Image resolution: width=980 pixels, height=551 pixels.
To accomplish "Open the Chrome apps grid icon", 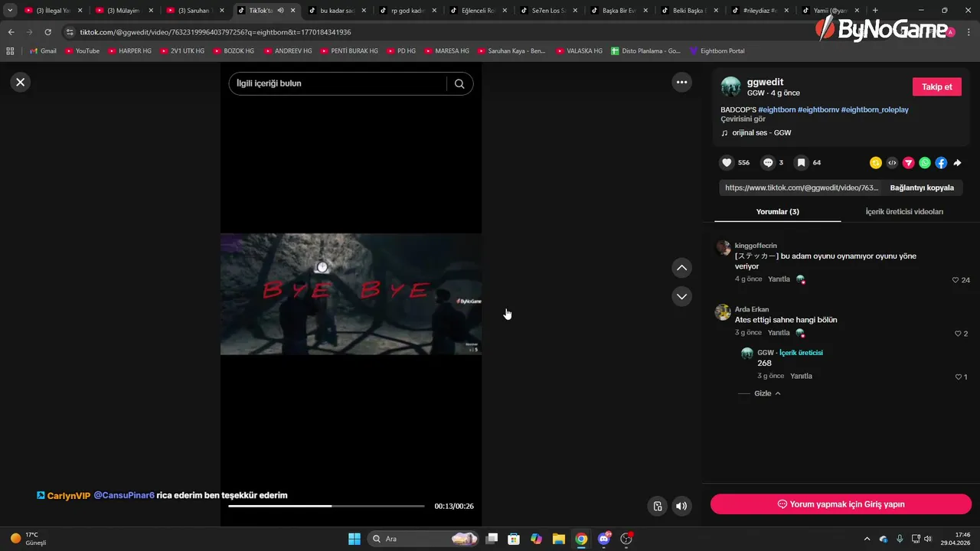I will [10, 51].
